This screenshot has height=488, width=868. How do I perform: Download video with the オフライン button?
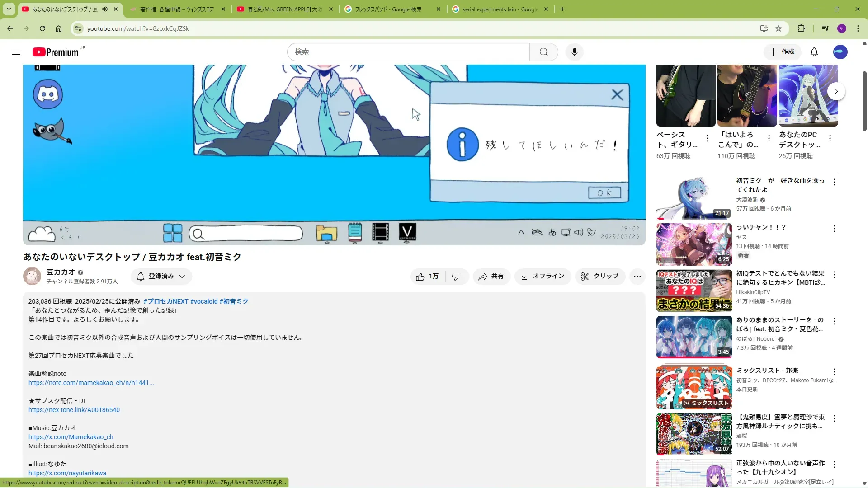pos(542,277)
